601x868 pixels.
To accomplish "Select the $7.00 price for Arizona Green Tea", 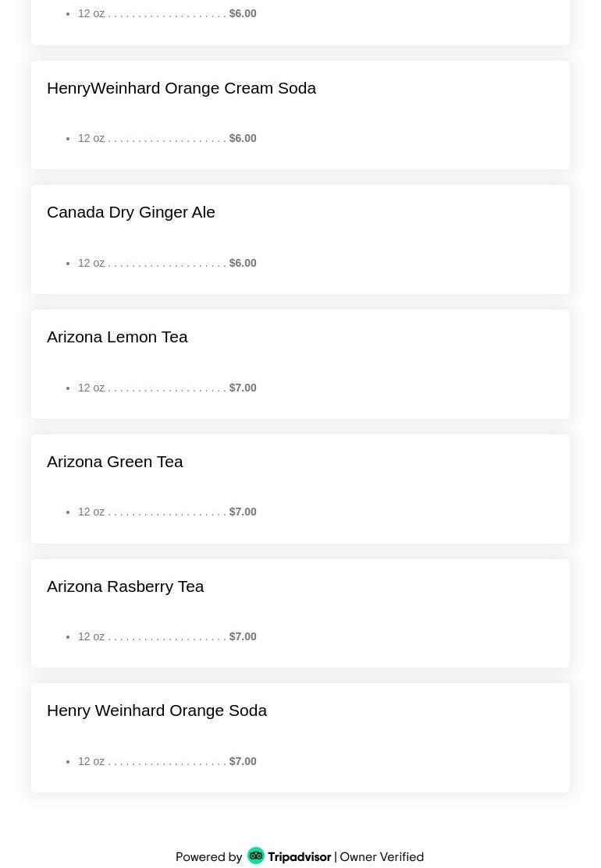I will [243, 512].
